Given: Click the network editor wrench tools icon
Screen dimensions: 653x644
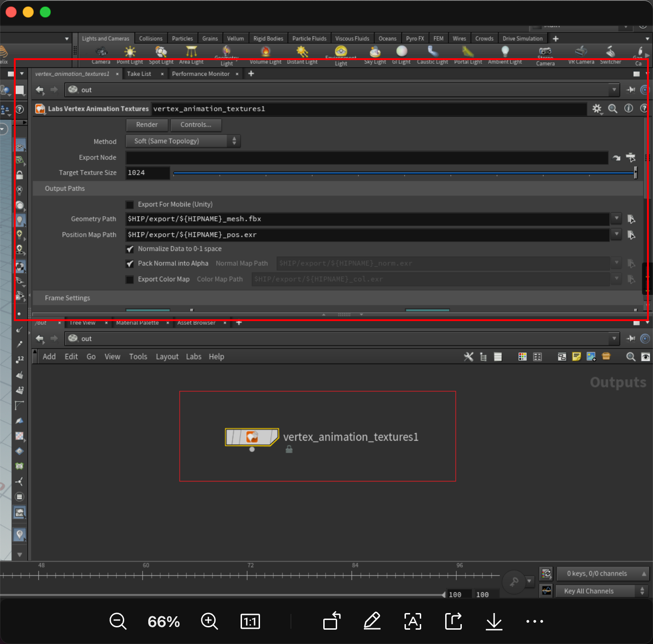Looking at the screenshot, I should 469,357.
